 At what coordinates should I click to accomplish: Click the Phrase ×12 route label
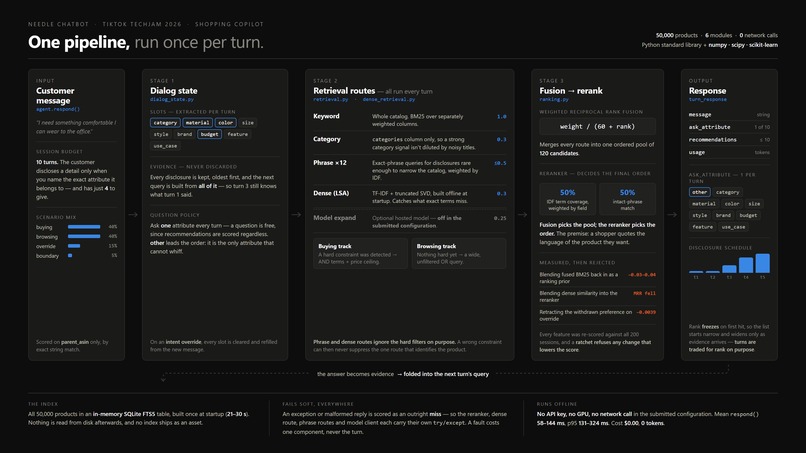(x=330, y=163)
